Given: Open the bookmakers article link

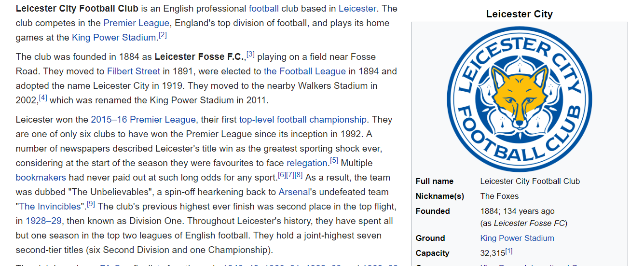Looking at the screenshot, I should click(x=41, y=177).
